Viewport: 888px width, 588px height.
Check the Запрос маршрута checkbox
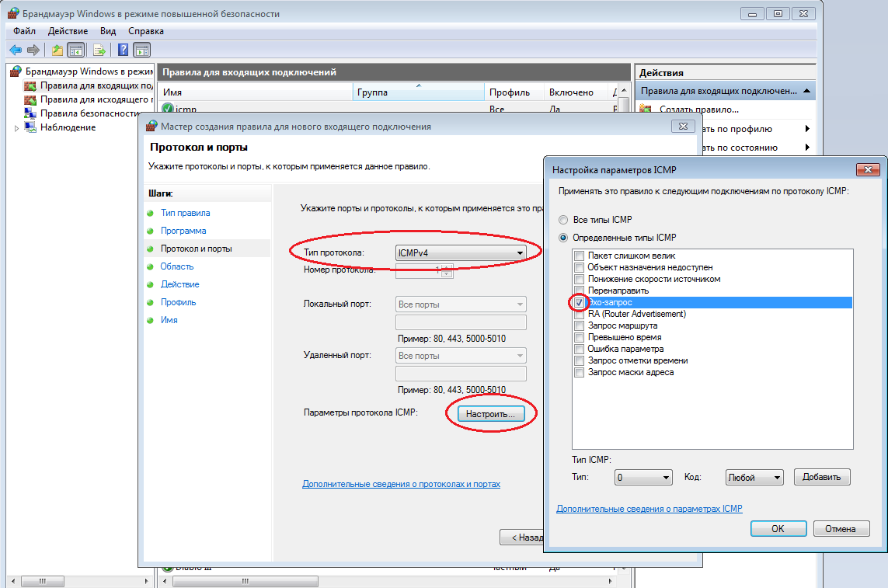point(579,325)
